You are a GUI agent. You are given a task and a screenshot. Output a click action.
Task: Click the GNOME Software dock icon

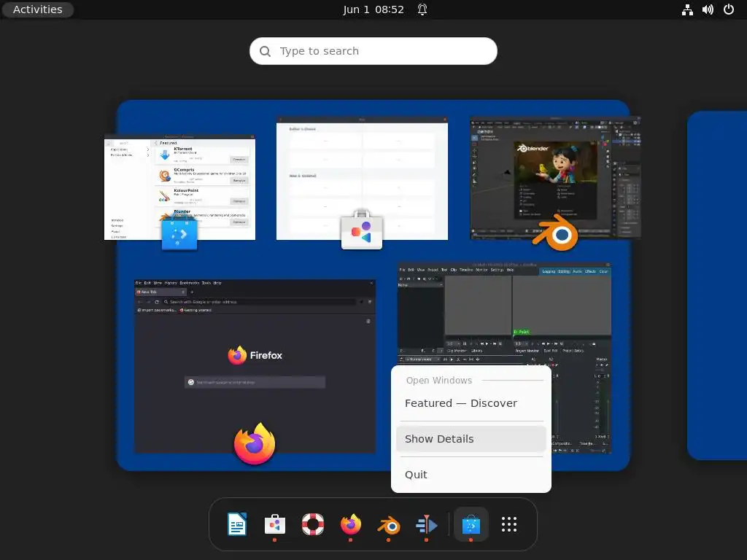click(x=275, y=524)
